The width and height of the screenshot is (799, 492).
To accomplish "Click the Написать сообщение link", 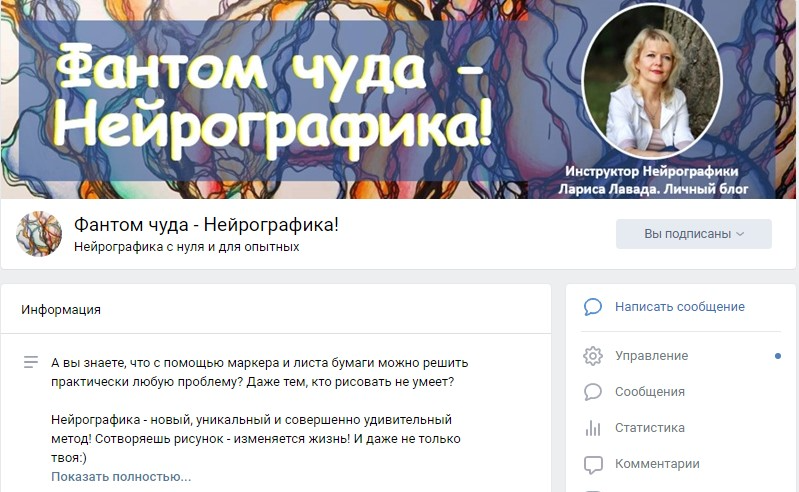I will click(x=680, y=307).
